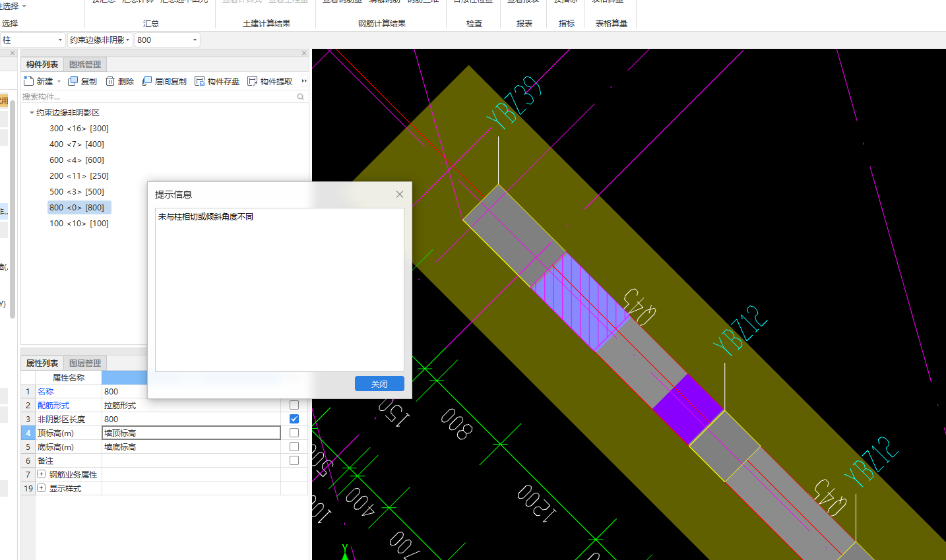Select tree item 300 <16> [300]
This screenshot has width=946, height=560.
click(x=79, y=129)
